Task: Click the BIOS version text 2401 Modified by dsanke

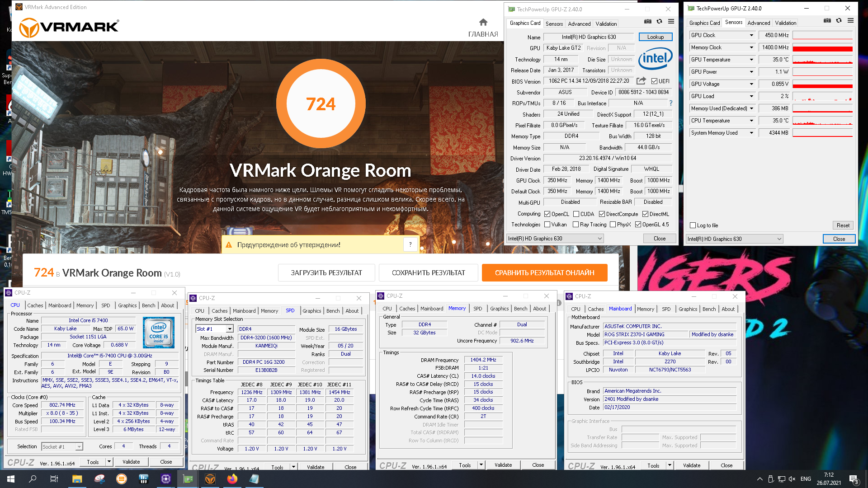Action: pos(631,399)
